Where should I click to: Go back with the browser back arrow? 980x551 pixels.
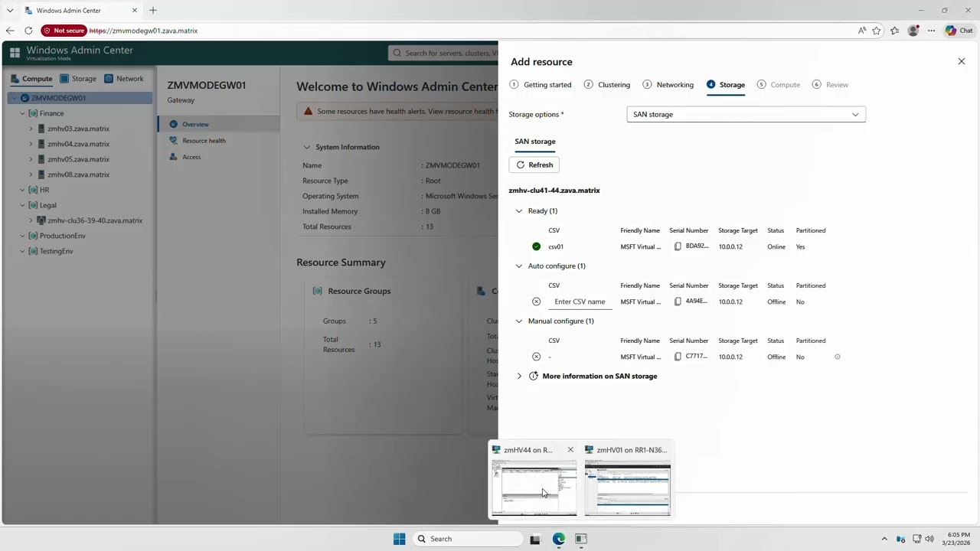point(10,31)
